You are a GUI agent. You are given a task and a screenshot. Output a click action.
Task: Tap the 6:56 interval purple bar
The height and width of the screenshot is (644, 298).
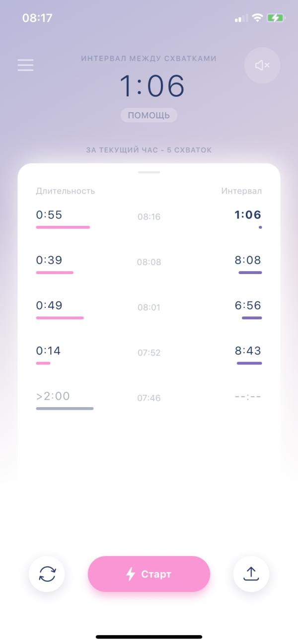(x=252, y=318)
